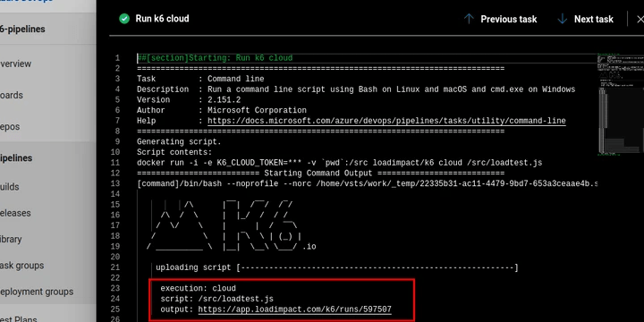
Task: Click the 'Generating script.' log line
Action: point(179,141)
